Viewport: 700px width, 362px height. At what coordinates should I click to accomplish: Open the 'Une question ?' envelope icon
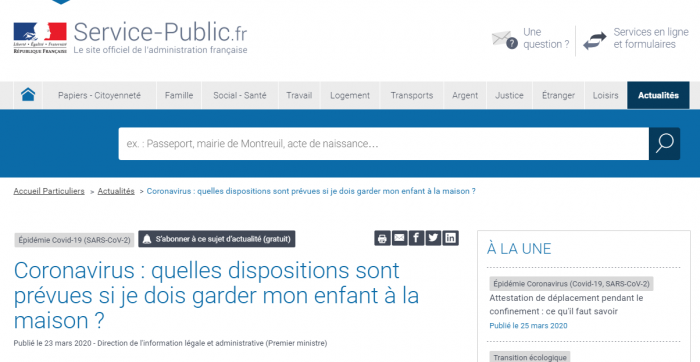(504, 39)
